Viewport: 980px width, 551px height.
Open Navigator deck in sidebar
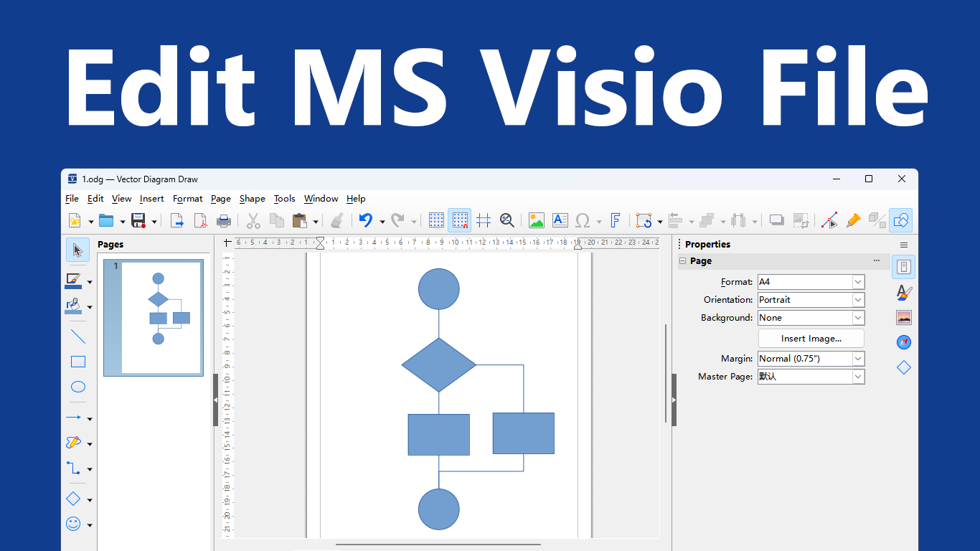(904, 342)
